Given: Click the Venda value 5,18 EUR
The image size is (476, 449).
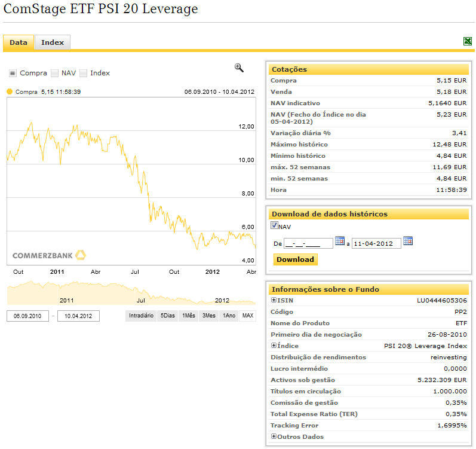Looking at the screenshot, I should pos(452,91).
